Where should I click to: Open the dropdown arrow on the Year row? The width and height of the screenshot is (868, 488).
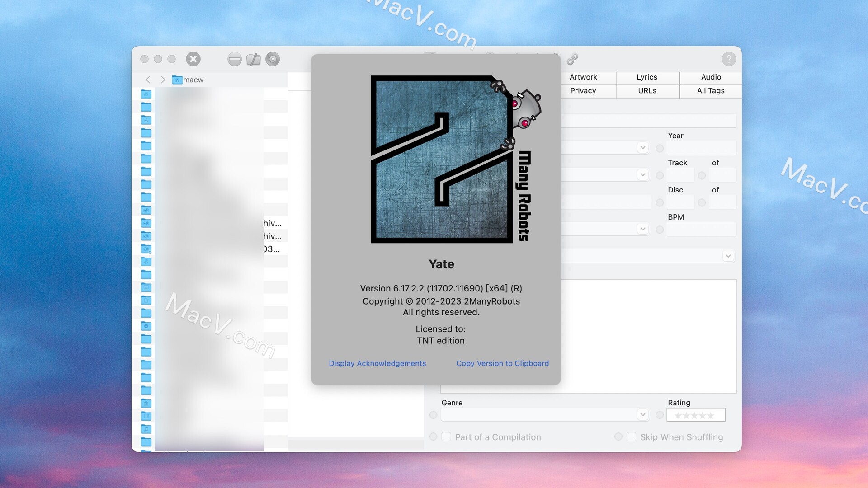(642, 148)
